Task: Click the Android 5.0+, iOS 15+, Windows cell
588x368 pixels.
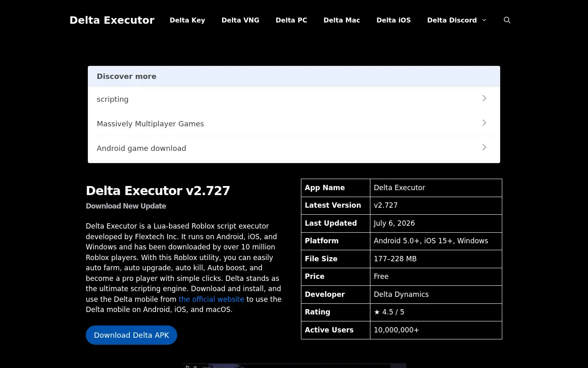Action: click(436, 241)
